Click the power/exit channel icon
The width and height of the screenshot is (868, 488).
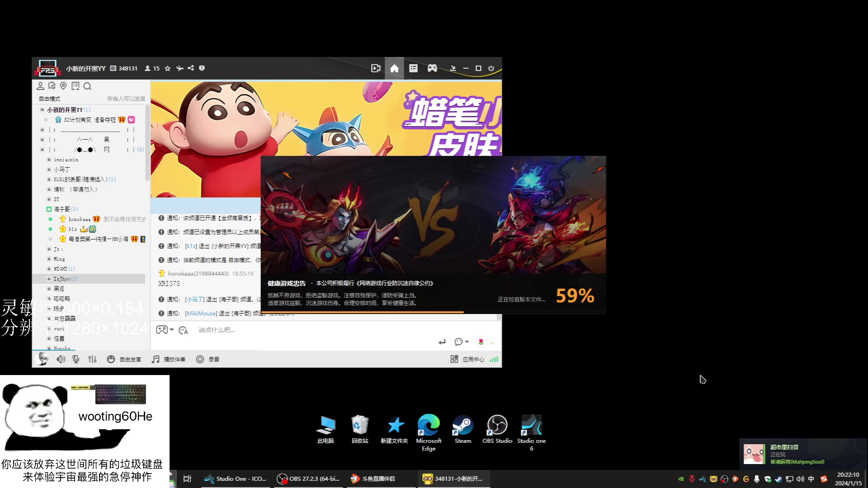click(x=491, y=68)
